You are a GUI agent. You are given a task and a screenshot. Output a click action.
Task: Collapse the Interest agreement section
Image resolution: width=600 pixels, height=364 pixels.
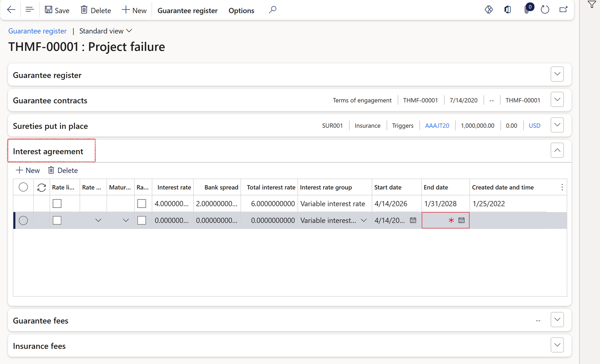[557, 150]
